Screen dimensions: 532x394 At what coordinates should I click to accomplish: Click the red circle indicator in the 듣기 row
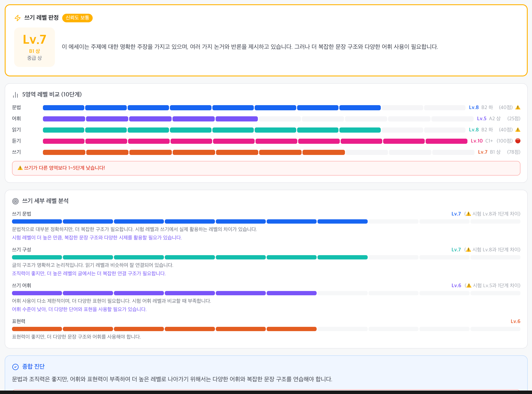click(518, 141)
